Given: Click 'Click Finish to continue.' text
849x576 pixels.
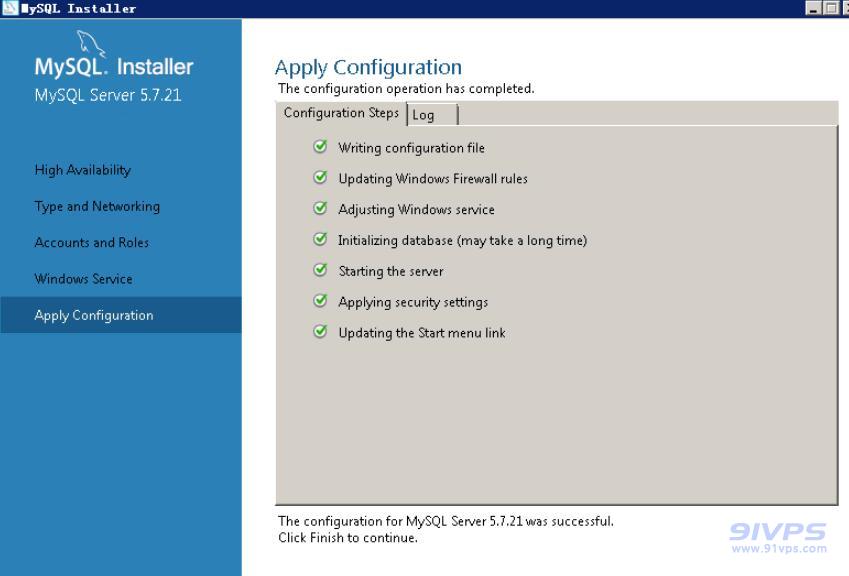Looking at the screenshot, I should click(x=348, y=538).
